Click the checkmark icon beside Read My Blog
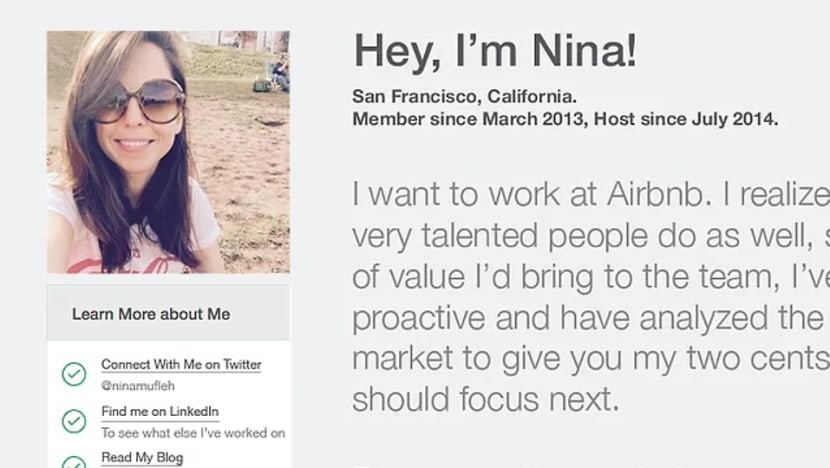Screen dimensions: 830x468 [x=74, y=462]
